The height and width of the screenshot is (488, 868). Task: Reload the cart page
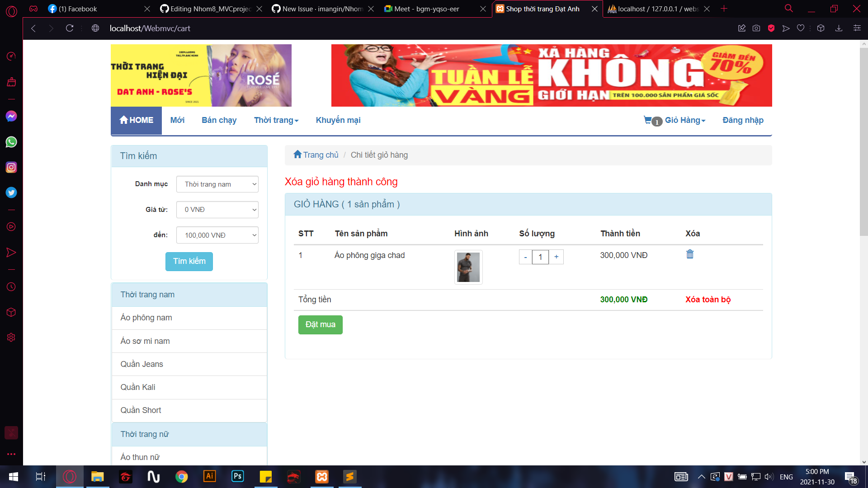point(70,28)
